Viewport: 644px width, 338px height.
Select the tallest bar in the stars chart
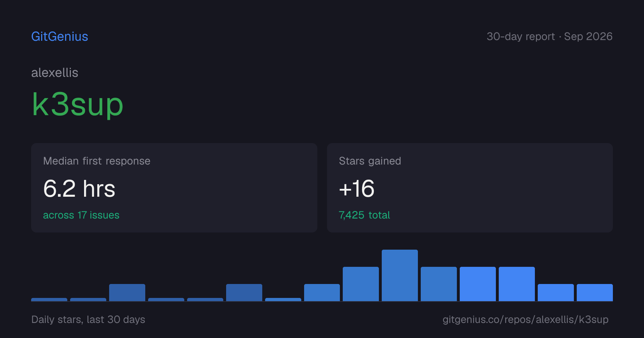pos(400,275)
